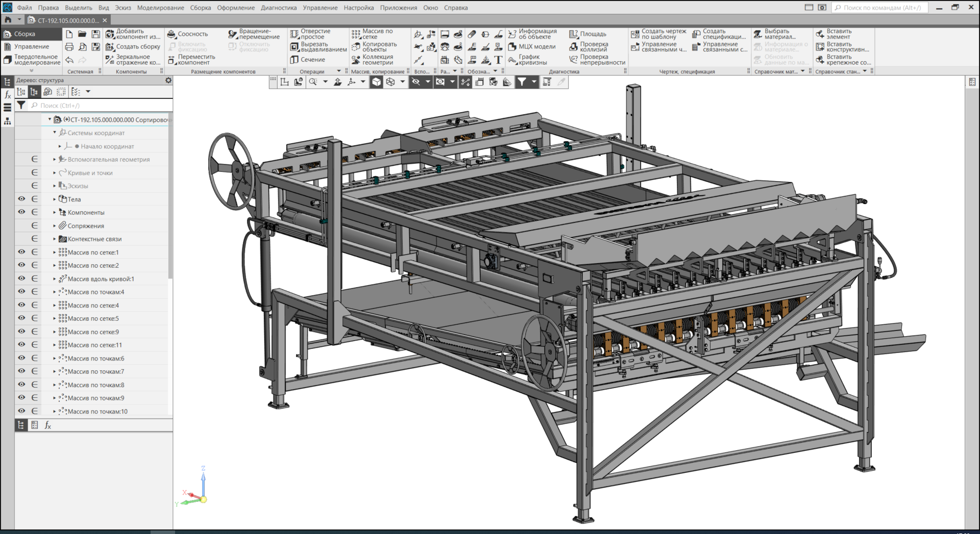Click Create drawing by template

pyautogui.click(x=635, y=34)
